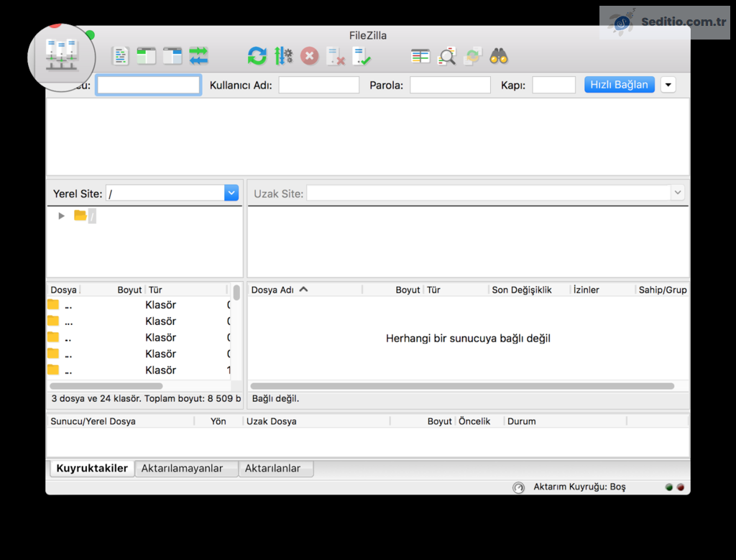Click the binoculars file search icon

point(499,56)
